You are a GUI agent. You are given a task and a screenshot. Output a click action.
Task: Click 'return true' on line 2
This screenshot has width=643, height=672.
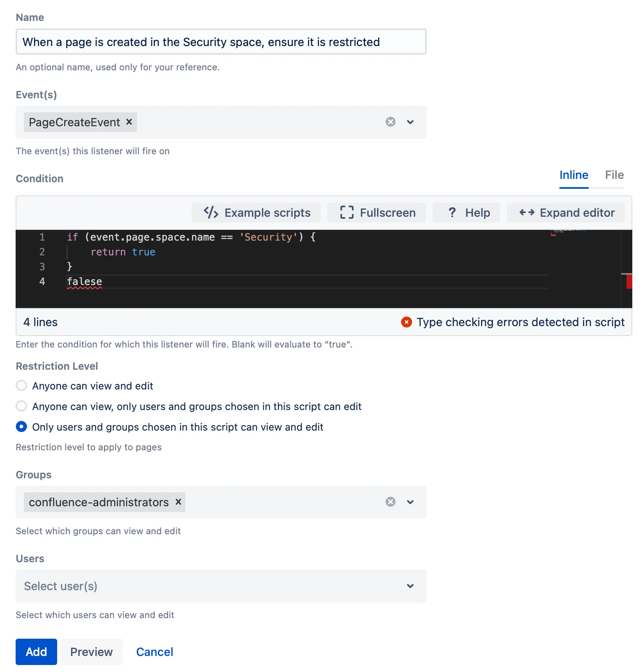point(123,252)
